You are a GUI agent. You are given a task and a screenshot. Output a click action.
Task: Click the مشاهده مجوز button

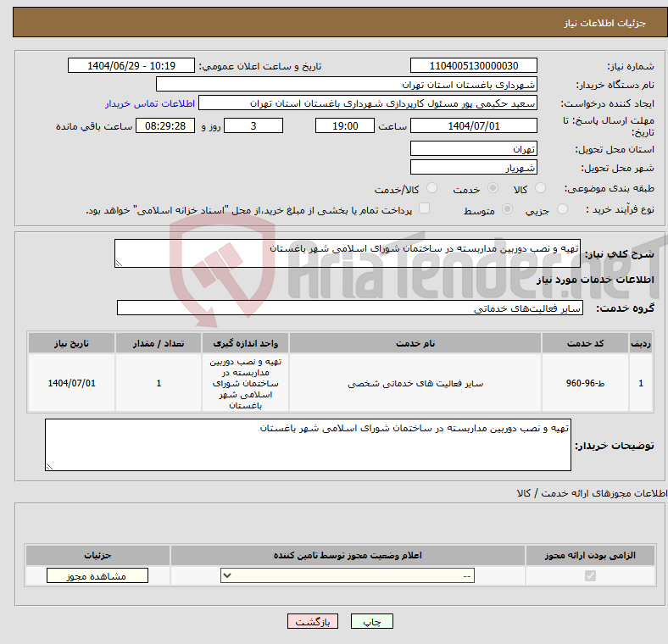click(x=97, y=576)
